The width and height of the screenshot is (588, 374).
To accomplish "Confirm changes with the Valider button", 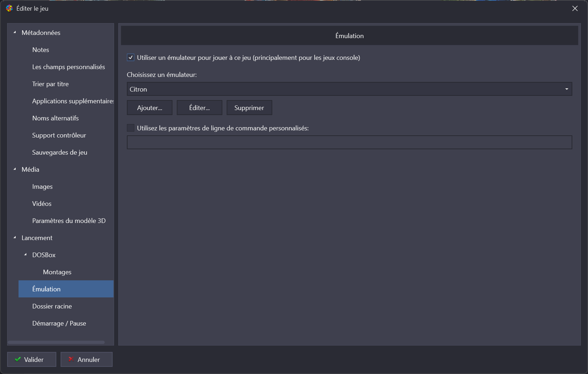I will point(32,359).
